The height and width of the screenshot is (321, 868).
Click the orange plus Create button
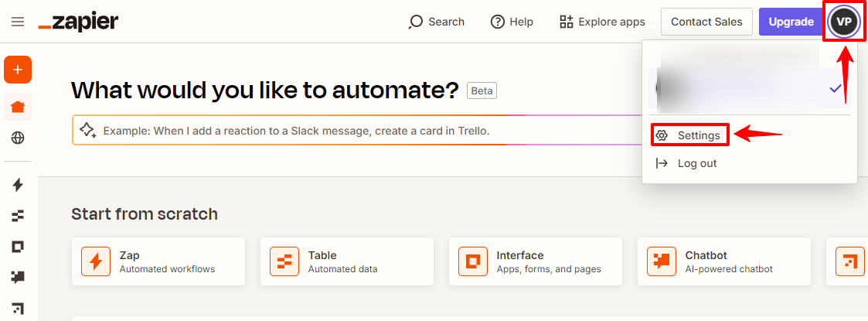click(18, 70)
